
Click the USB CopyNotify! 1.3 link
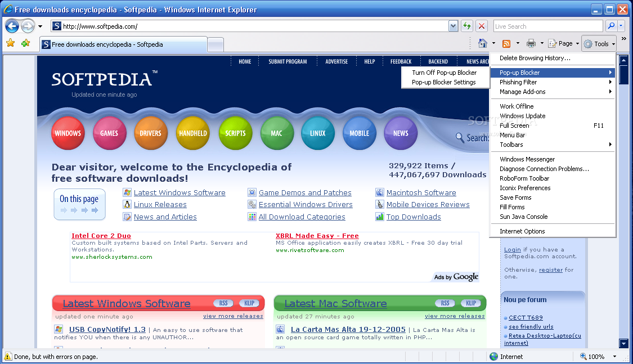coord(107,329)
